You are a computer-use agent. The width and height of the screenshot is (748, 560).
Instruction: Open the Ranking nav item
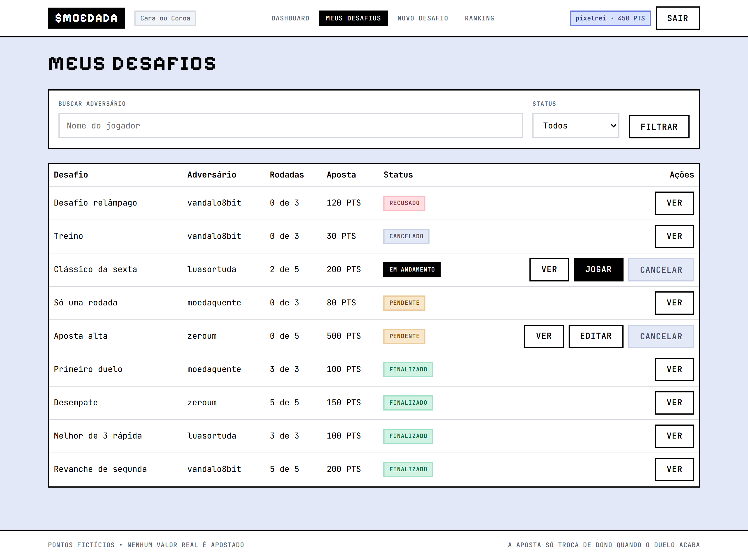[479, 18]
